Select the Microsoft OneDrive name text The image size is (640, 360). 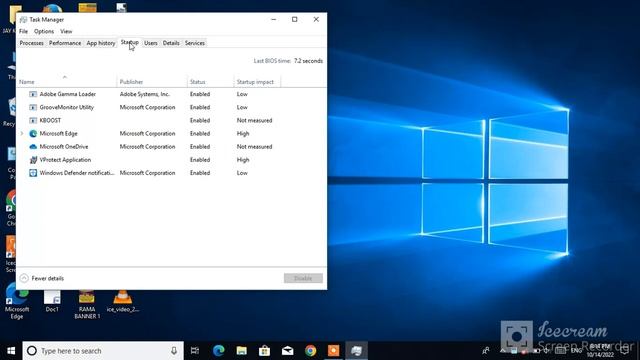point(64,147)
